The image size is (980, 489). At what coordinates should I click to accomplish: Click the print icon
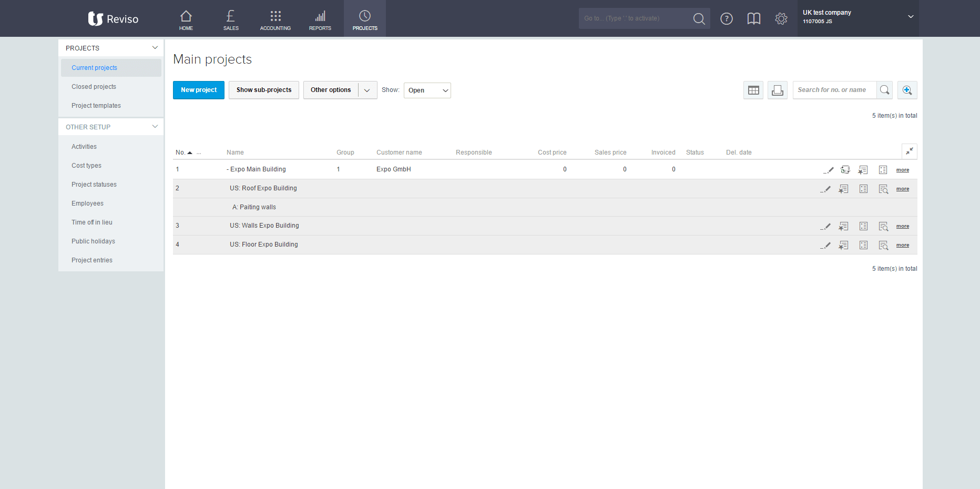point(778,90)
